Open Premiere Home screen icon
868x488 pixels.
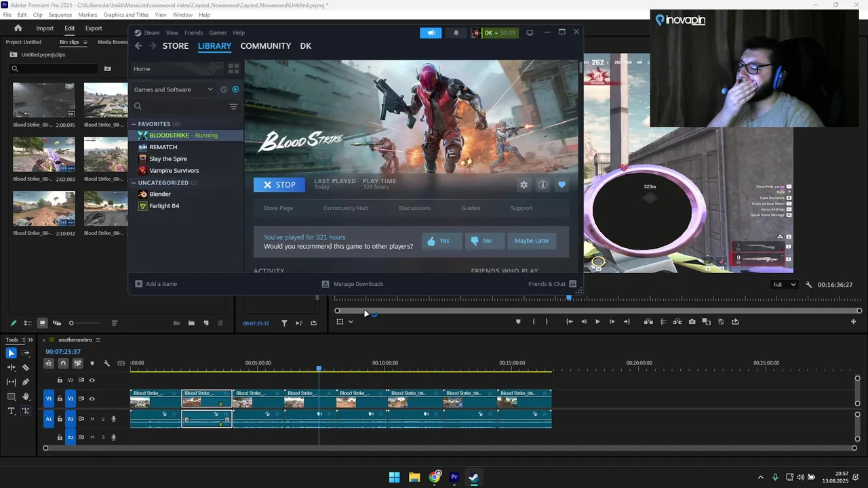18,28
